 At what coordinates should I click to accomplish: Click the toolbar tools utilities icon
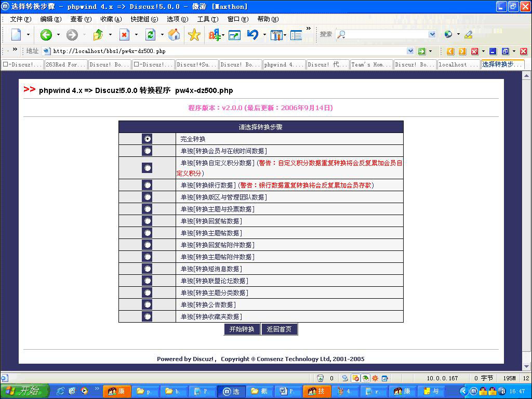coord(276,35)
